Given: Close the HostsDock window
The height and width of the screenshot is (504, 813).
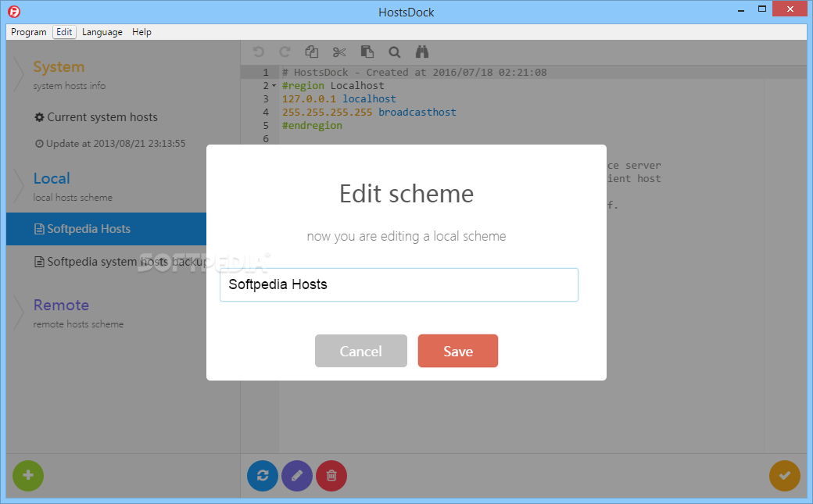Looking at the screenshot, I should coord(790,9).
